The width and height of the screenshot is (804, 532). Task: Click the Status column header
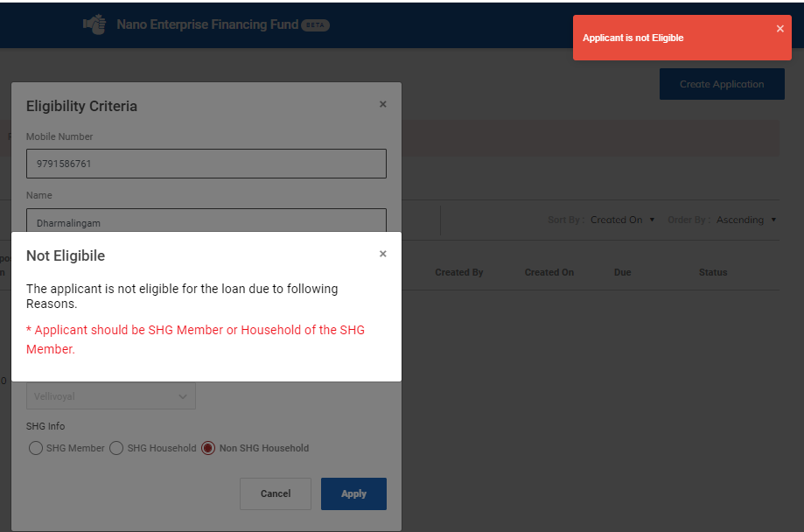[x=713, y=272]
